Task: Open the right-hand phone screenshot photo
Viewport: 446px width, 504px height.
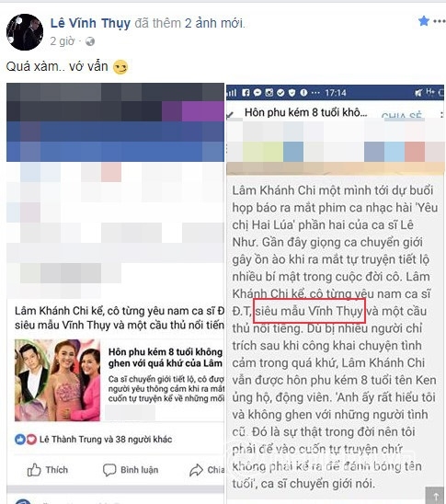Action: point(335,294)
